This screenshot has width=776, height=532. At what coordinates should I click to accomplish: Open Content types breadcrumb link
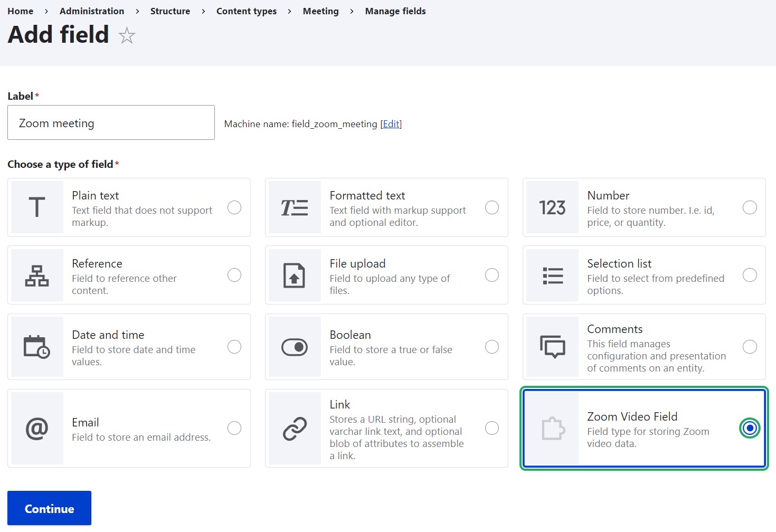247,11
